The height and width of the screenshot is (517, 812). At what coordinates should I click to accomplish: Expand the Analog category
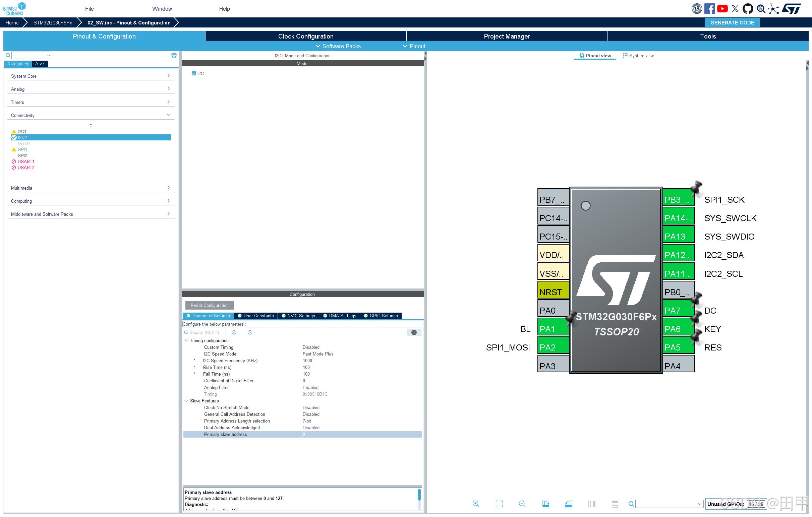pyautogui.click(x=91, y=89)
